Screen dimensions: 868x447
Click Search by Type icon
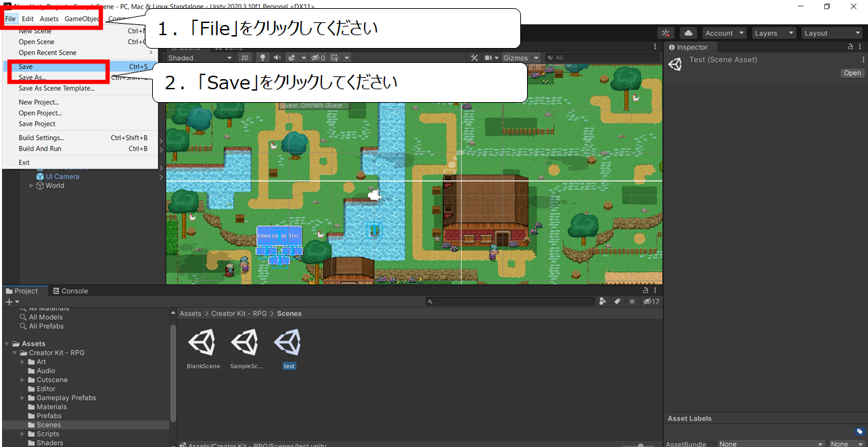coord(603,302)
